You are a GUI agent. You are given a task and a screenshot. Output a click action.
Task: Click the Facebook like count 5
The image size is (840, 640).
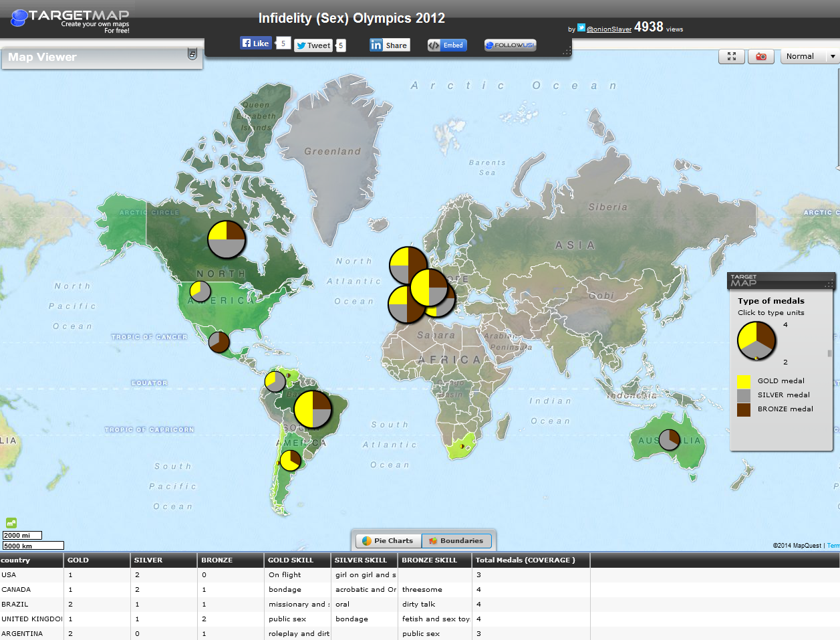(x=283, y=43)
